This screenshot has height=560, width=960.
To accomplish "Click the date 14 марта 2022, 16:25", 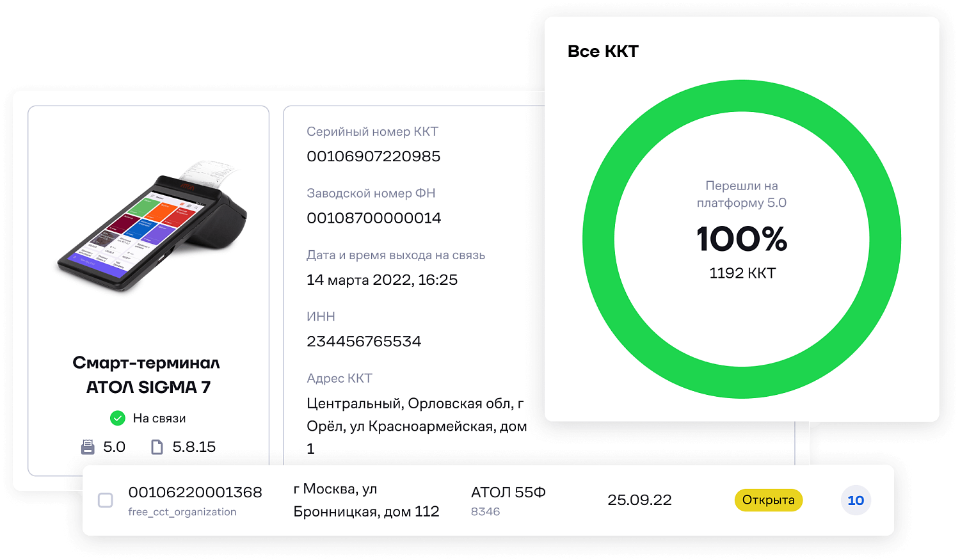I will click(x=382, y=280).
